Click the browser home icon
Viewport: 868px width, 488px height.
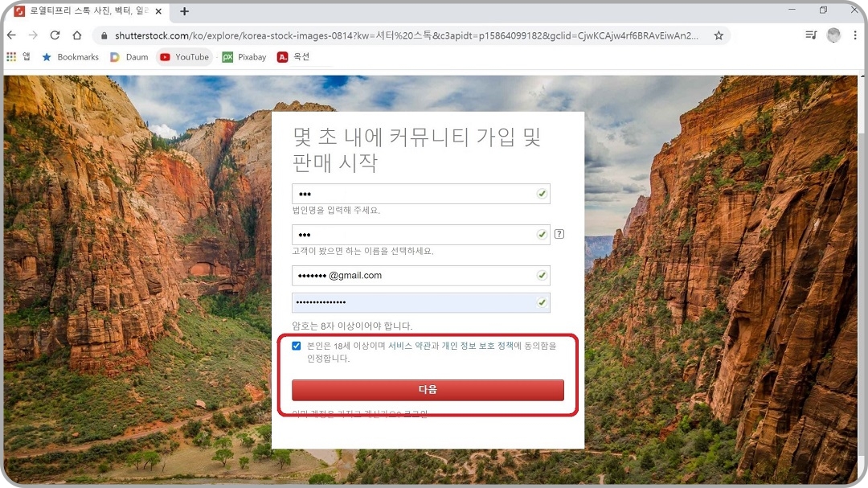coord(76,35)
